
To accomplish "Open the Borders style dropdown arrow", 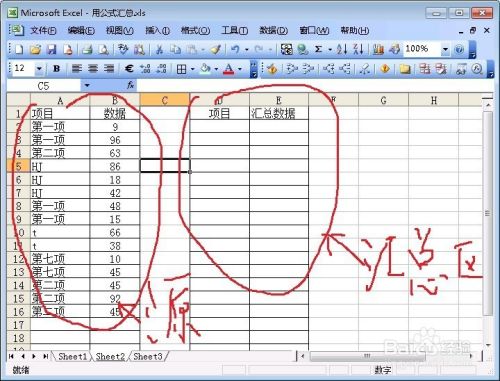I will pyautogui.click(x=193, y=69).
